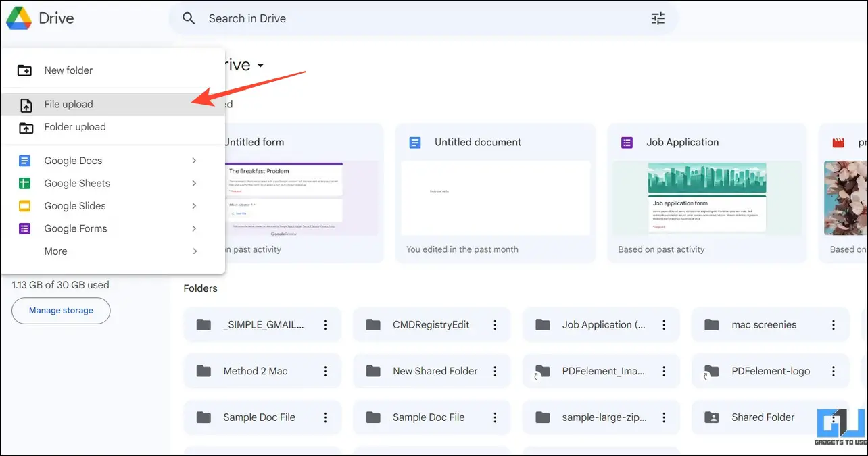
Task: Click the File upload icon
Action: tap(25, 105)
